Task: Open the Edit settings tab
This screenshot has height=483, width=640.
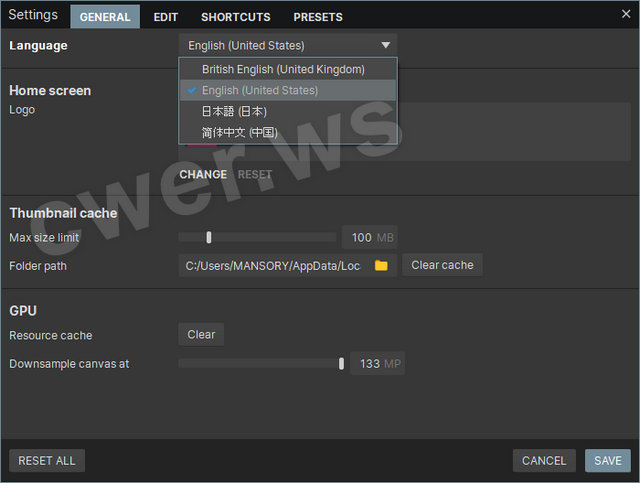Action: (166, 17)
